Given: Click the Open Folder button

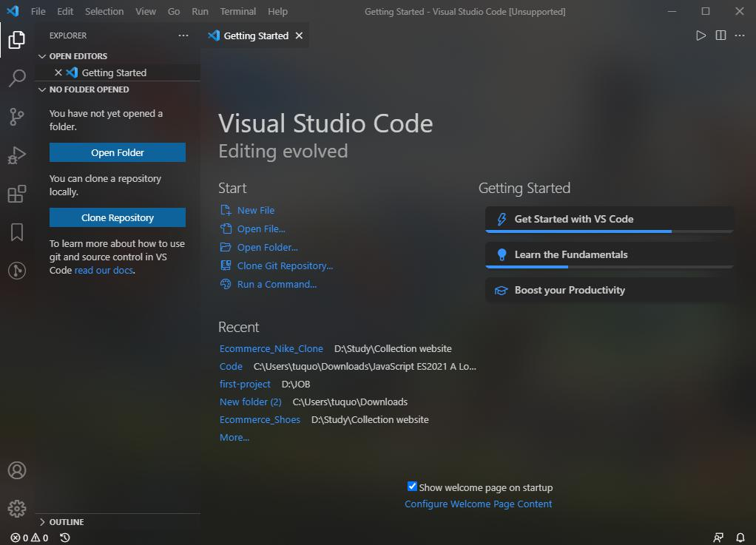Looking at the screenshot, I should tap(118, 152).
